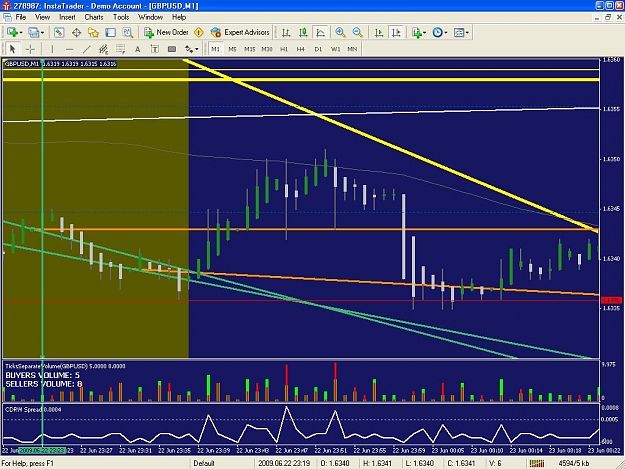Click the red current price label

(611, 300)
